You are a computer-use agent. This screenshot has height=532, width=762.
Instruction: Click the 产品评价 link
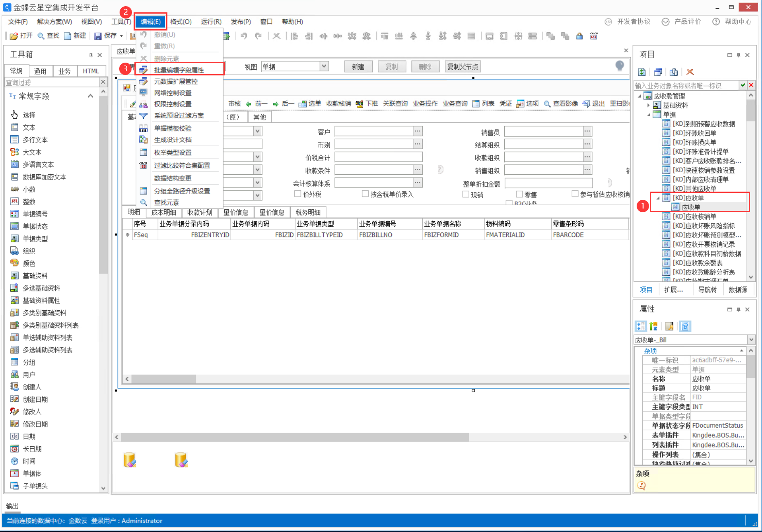coord(681,21)
